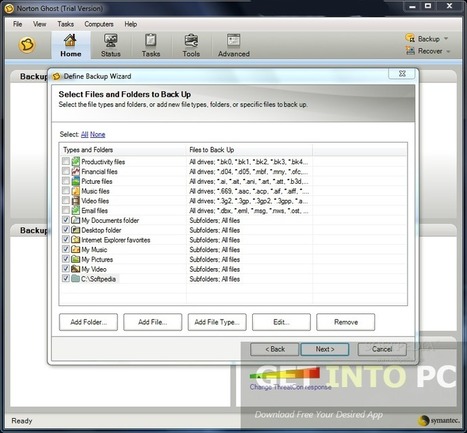This screenshot has height=433, width=467.
Task: Click the Add File button
Action: tap(153, 322)
